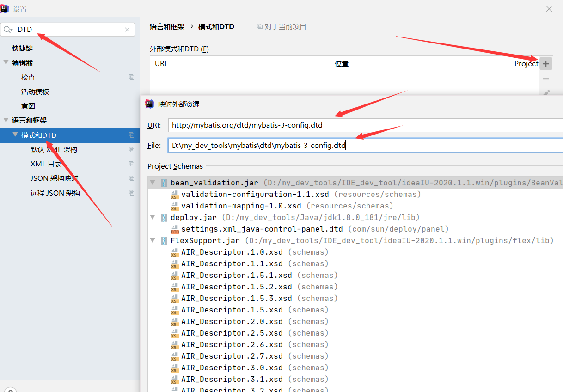This screenshot has height=392, width=563.
Task: Open the 意图 settings page
Action: pos(28,106)
